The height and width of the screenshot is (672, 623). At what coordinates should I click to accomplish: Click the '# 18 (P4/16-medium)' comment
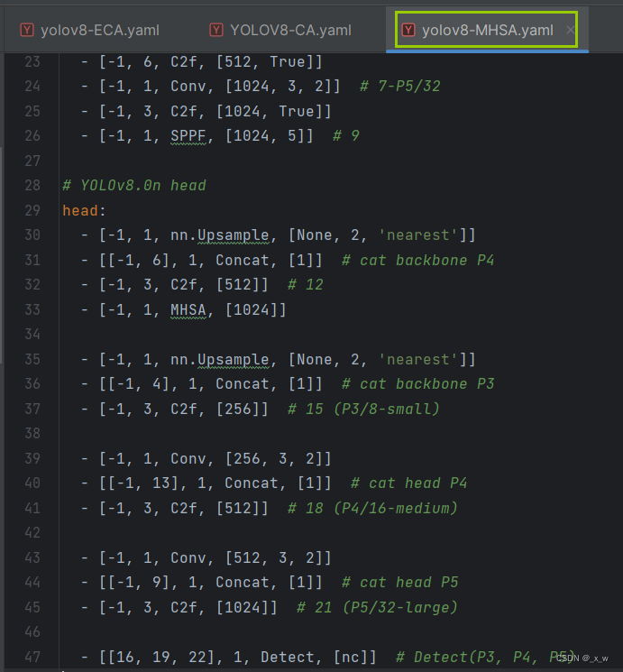coord(372,509)
